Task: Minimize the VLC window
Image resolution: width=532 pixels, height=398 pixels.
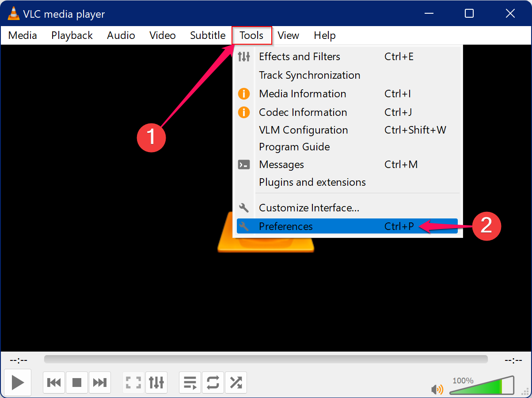Action: click(429, 14)
